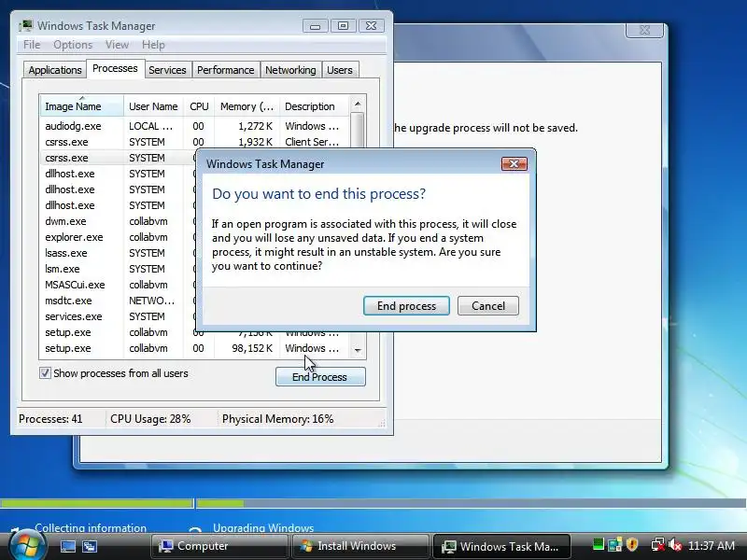This screenshot has width=747, height=560.
Task: Minimize the Windows Task Manager window
Action: tap(315, 26)
